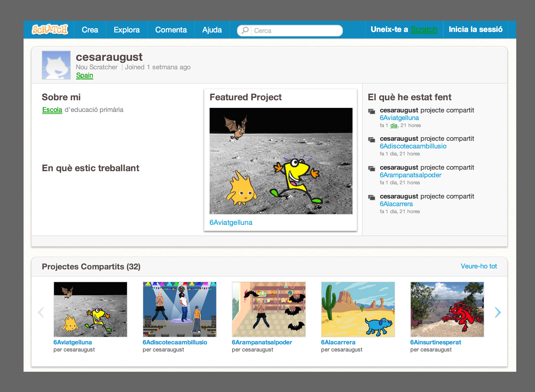This screenshot has width=535, height=392.
Task: Open the featured project image 6Aviatgelluna
Action: [x=281, y=161]
